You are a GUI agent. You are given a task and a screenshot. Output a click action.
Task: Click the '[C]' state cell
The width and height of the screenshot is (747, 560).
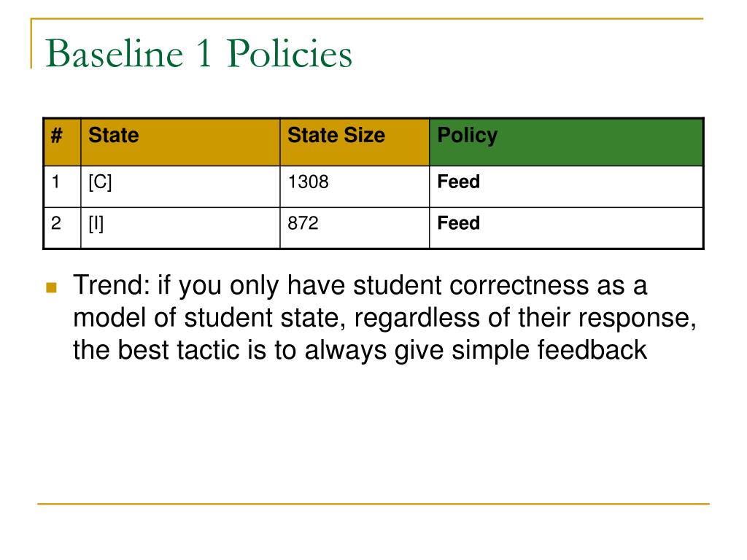tap(180, 186)
